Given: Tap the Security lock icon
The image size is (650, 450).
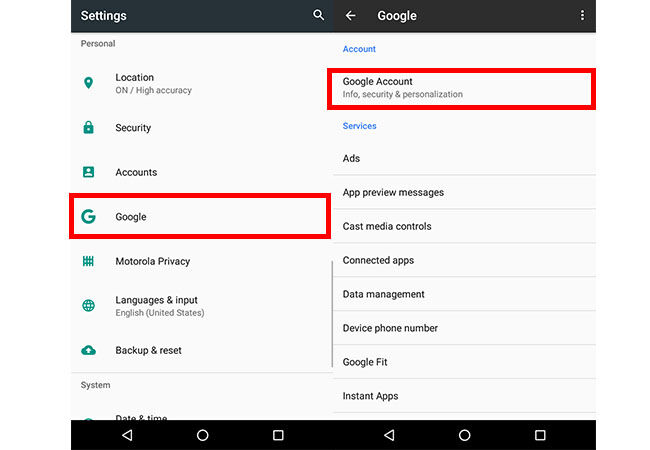Looking at the screenshot, I should click(x=88, y=127).
